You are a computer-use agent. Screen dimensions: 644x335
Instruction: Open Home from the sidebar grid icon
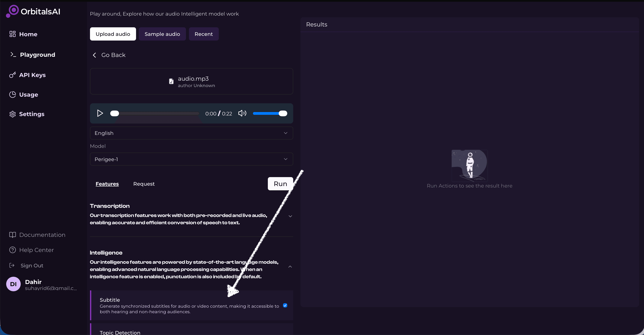click(13, 34)
